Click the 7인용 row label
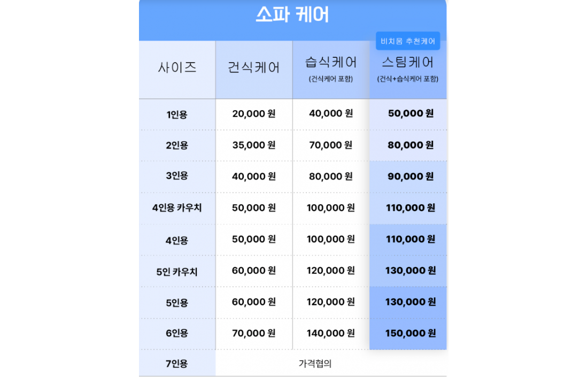The height and width of the screenshot is (377, 588). [x=177, y=364]
